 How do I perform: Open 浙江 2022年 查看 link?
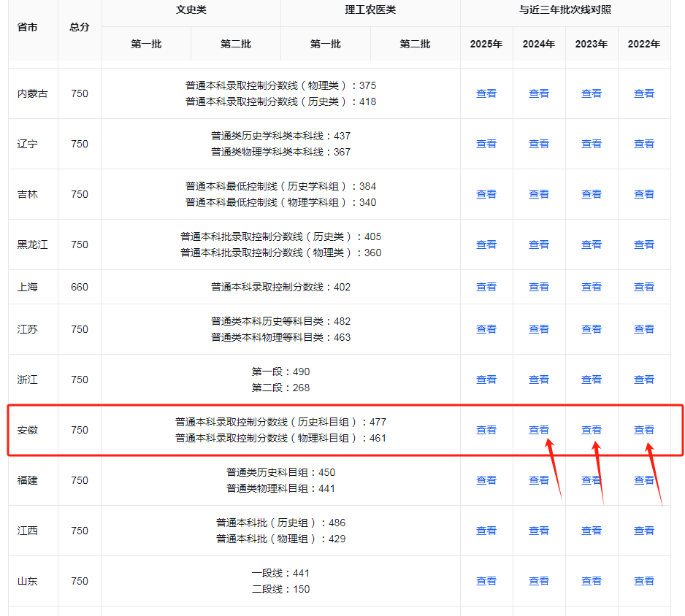[x=644, y=380]
